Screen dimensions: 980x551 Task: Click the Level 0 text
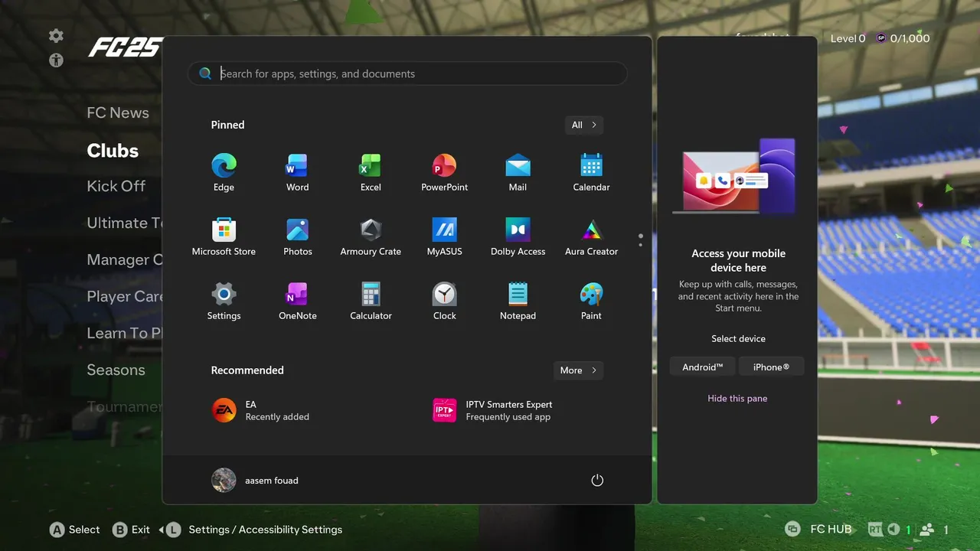click(x=848, y=38)
